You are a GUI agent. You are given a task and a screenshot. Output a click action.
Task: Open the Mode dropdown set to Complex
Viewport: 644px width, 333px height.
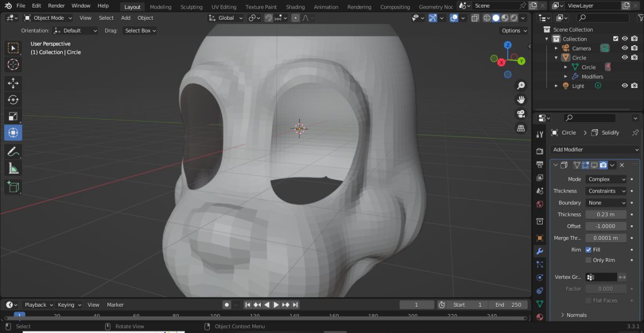pyautogui.click(x=606, y=179)
